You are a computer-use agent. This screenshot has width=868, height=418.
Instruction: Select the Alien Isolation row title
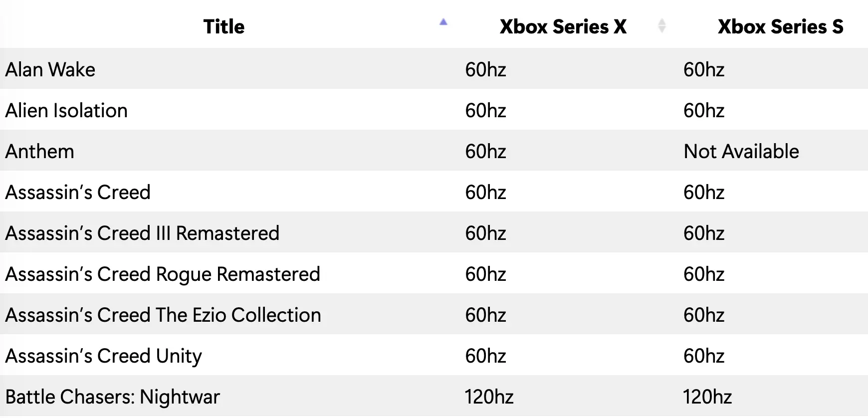[66, 111]
